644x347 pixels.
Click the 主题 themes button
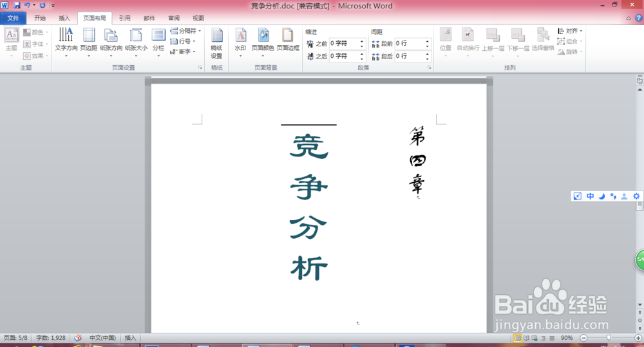pyautogui.click(x=12, y=42)
